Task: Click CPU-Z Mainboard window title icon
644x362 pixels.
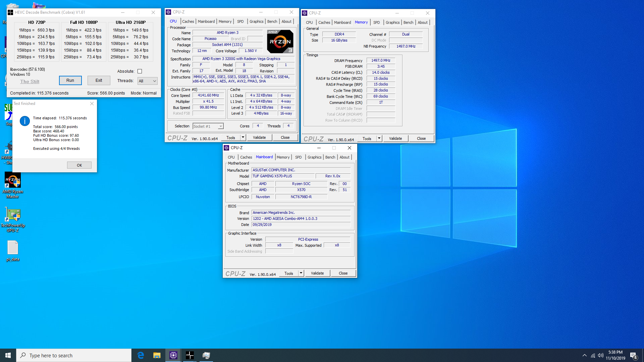Action: [x=226, y=148]
